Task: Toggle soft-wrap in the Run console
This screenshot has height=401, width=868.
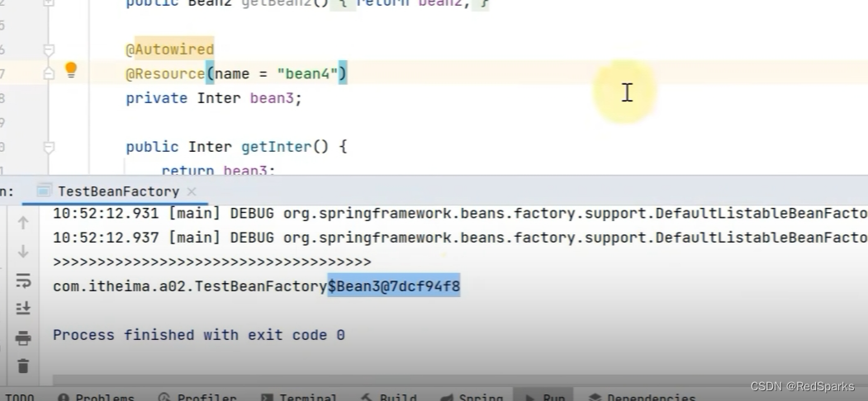Action: pos(22,281)
